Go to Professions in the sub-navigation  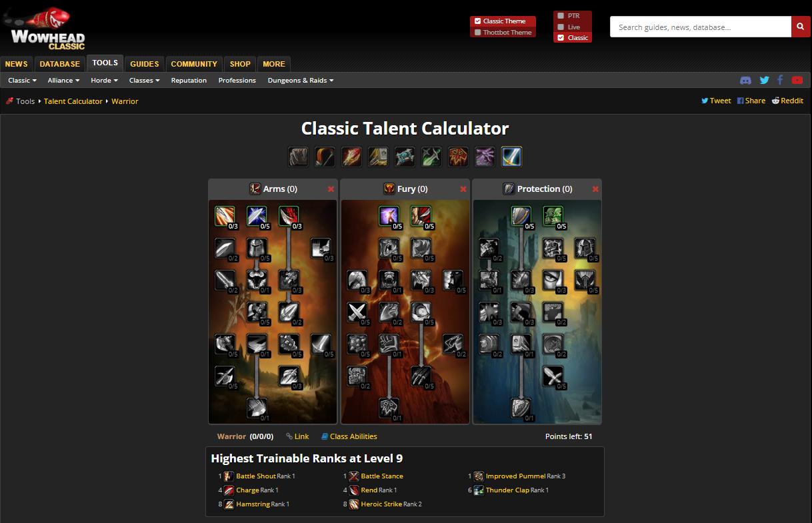237,80
